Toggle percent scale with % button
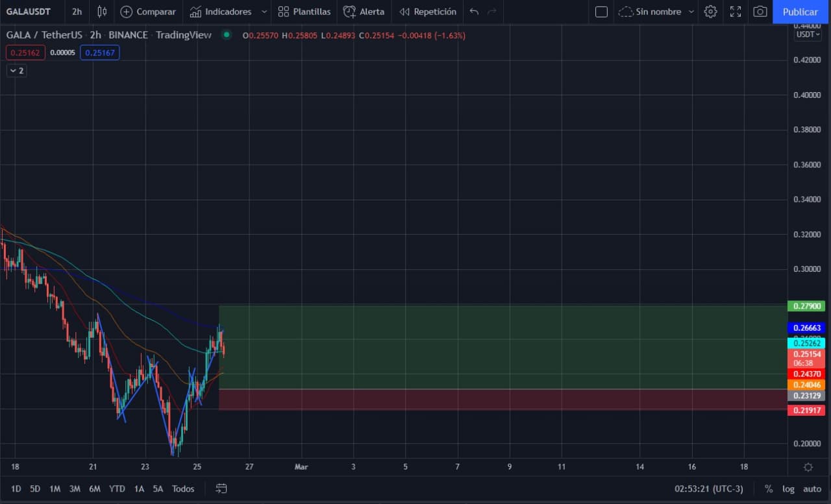The height and width of the screenshot is (504, 831). pyautogui.click(x=769, y=488)
